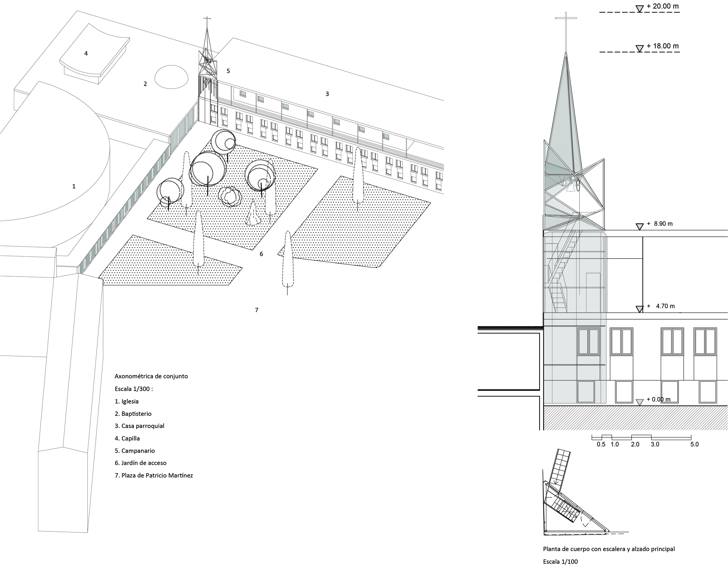Click the legend entry '1. Iglesia'
The height and width of the screenshot is (567, 728).
click(127, 401)
